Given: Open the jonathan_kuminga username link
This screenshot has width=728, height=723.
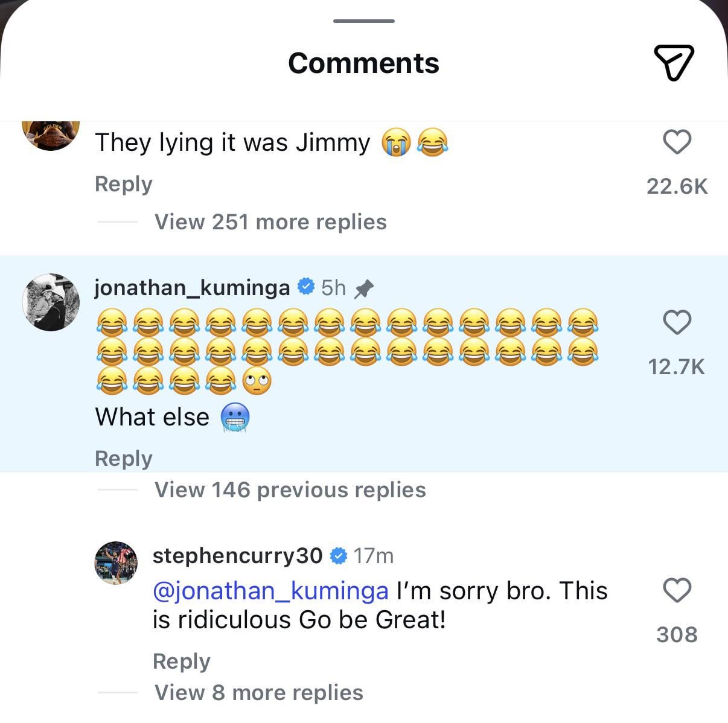Looking at the screenshot, I should (x=192, y=288).
